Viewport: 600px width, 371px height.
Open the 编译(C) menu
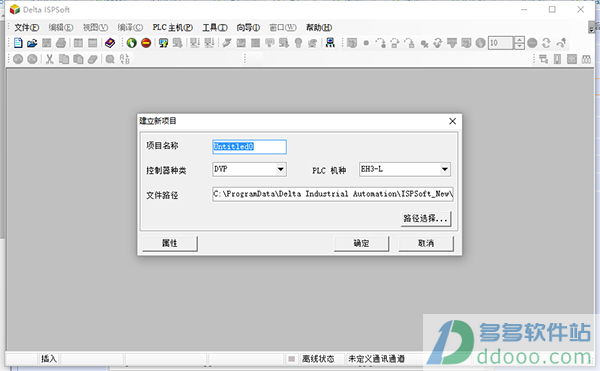130,28
